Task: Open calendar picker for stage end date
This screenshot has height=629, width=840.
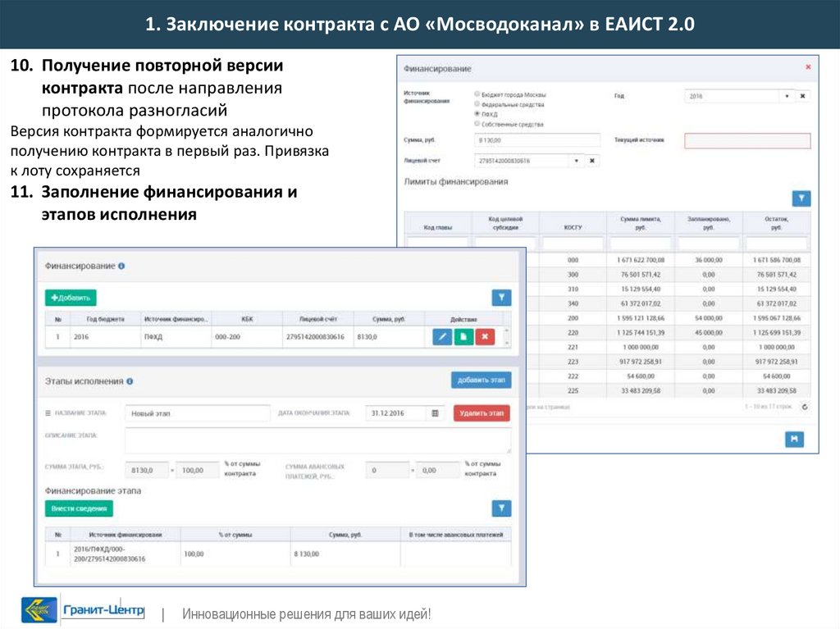Action: 436,413
